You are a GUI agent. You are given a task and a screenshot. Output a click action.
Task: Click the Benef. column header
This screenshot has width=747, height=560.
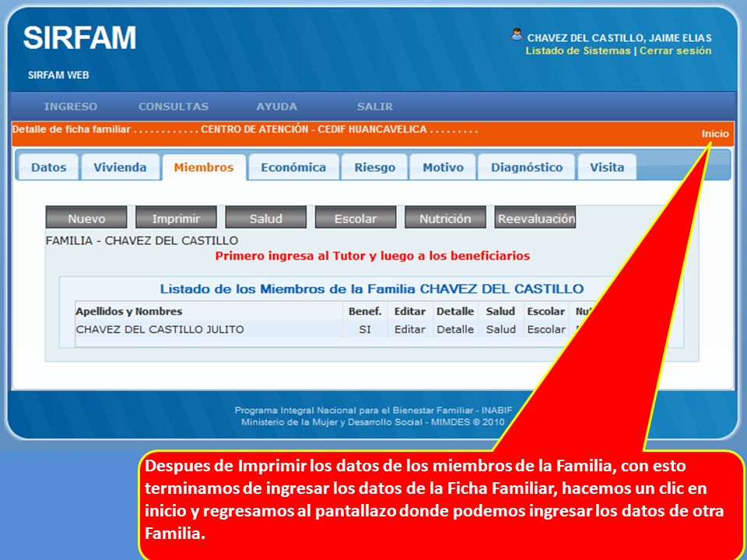click(x=365, y=311)
